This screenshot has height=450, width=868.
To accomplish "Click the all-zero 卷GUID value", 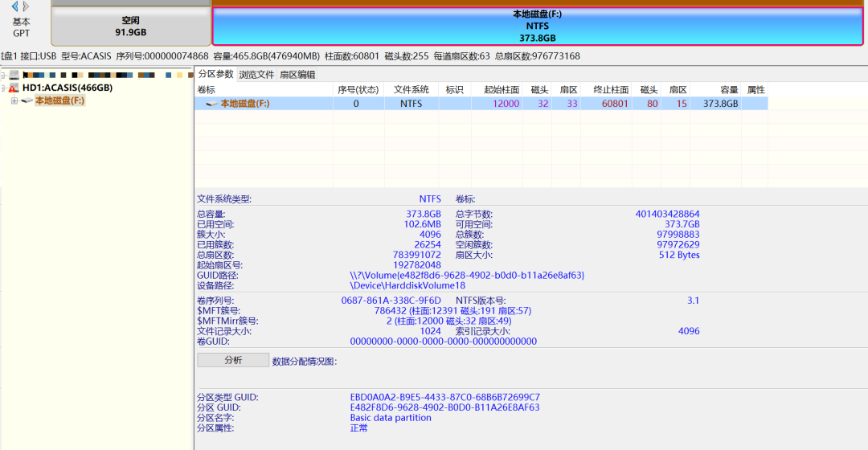I will click(x=444, y=342).
